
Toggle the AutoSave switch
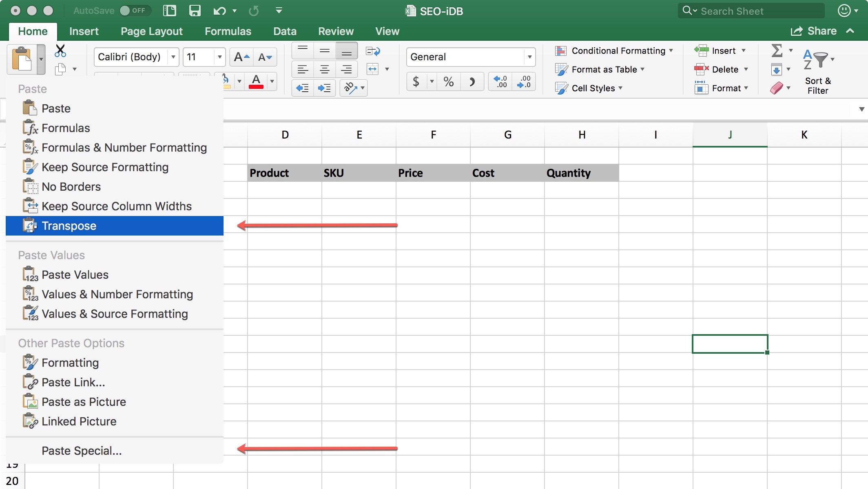click(x=135, y=11)
